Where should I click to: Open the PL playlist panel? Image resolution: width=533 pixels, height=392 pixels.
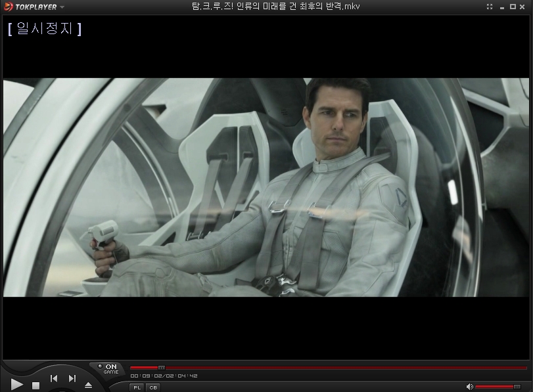tap(137, 387)
